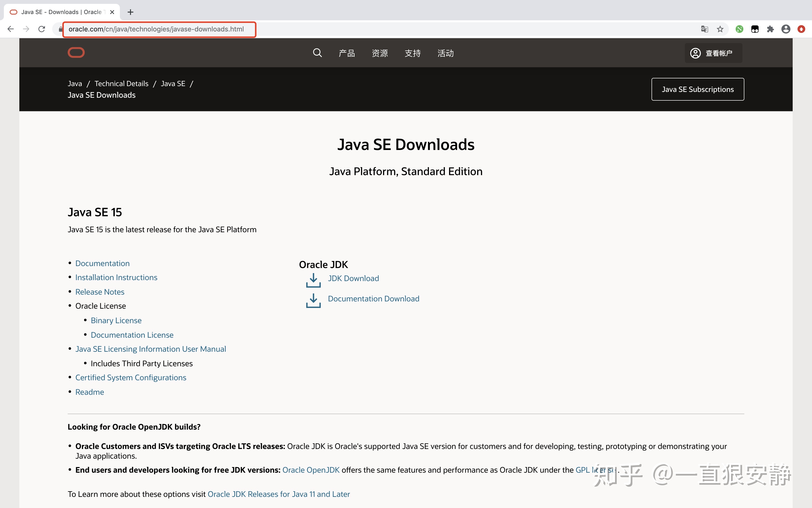
Task: Open the Documentation License link
Action: (132, 335)
